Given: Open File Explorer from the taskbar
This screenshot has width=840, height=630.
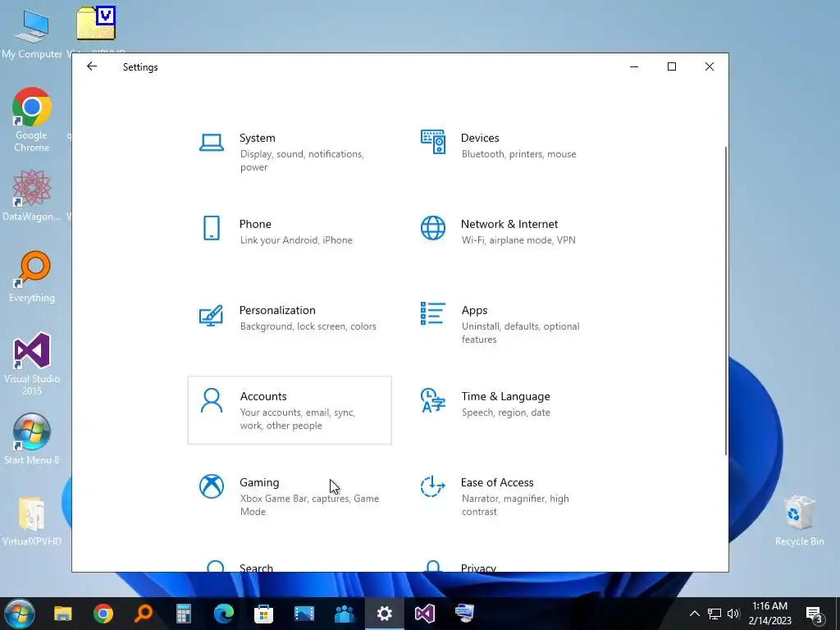Looking at the screenshot, I should click(62, 614).
